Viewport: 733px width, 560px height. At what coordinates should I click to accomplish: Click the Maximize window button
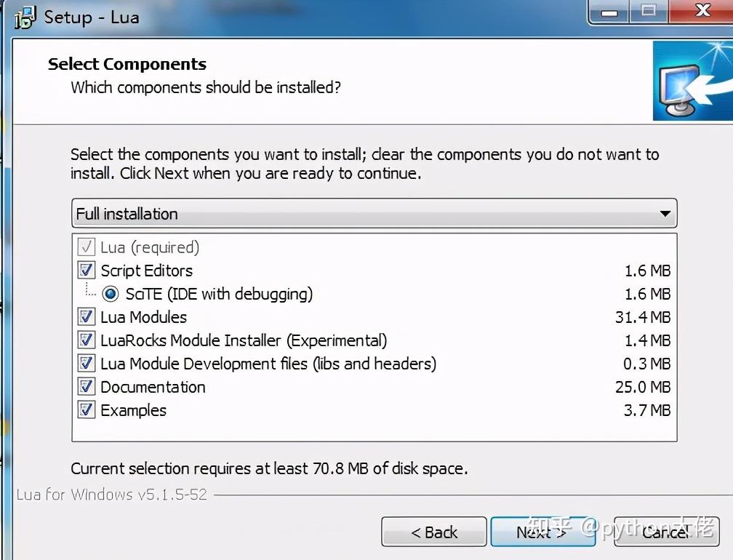[x=648, y=12]
